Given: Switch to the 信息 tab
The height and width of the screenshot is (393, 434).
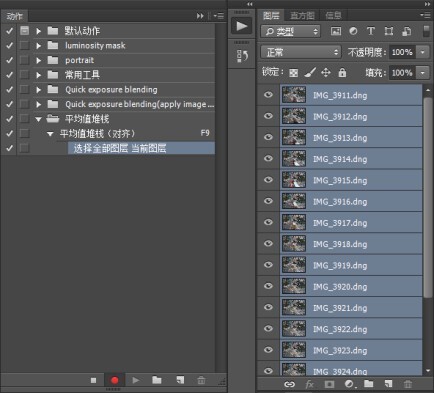Looking at the screenshot, I should point(333,15).
